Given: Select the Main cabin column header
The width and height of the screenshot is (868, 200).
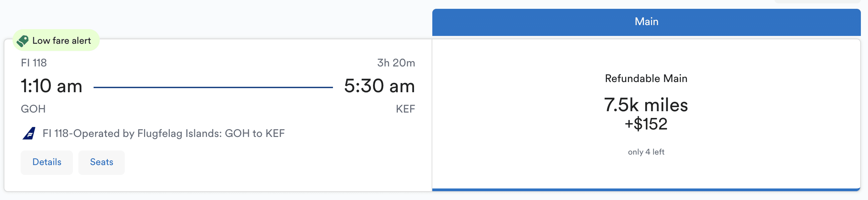Looking at the screenshot, I should coord(646,22).
